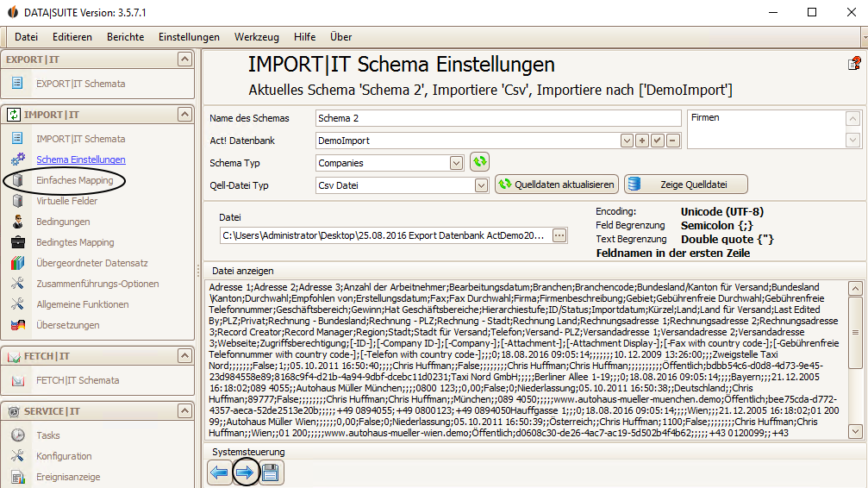Open the Einstellungen menu
The height and width of the screenshot is (488, 868).
point(189,36)
